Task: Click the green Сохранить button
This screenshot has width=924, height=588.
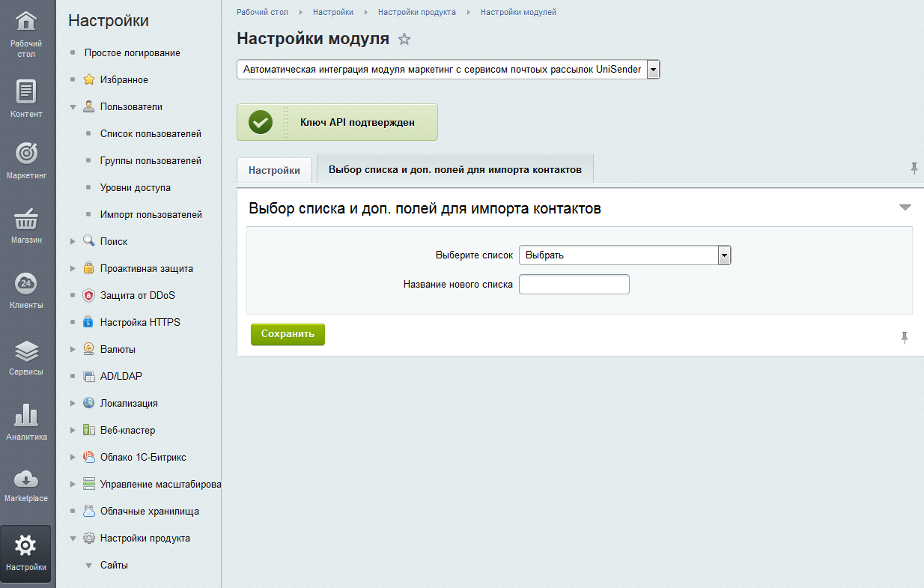Action: click(288, 334)
